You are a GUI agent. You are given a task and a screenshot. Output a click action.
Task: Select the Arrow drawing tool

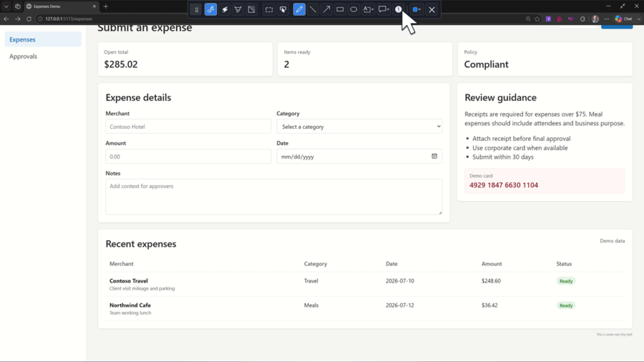pos(326,9)
